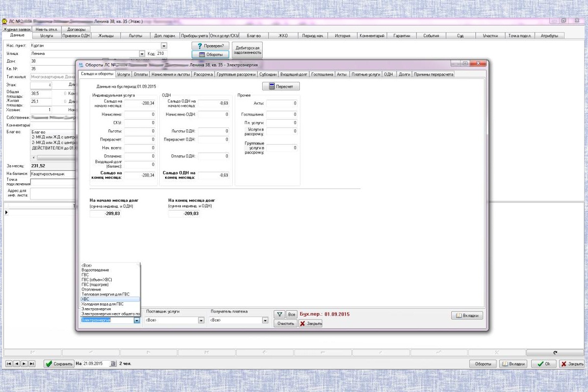Switch to the Групповые рассрочки tab
This screenshot has width=588, height=392.
pyautogui.click(x=237, y=74)
